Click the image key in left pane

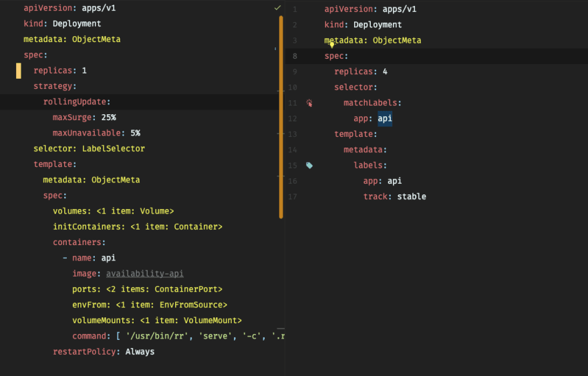[84, 274]
